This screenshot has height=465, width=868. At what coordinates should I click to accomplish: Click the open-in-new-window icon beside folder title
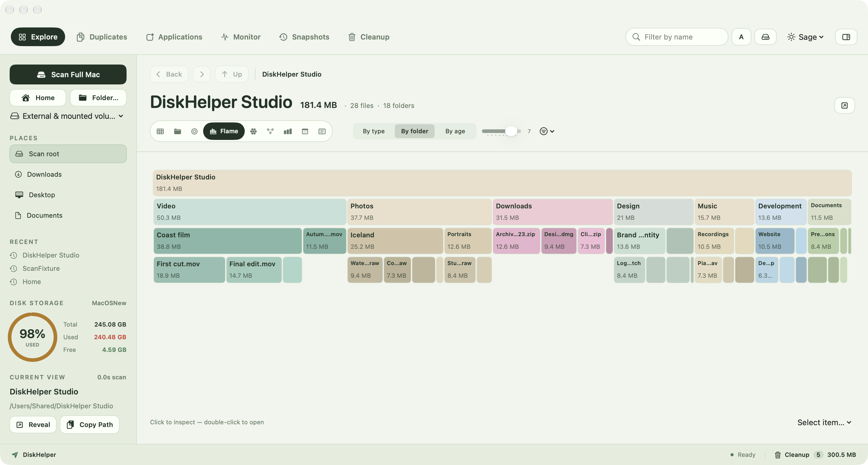point(844,106)
